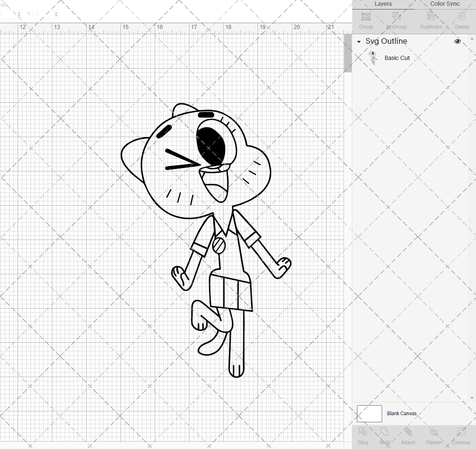Click the Blank Canvas label
Viewport: 476px width, 449px height.
point(402,413)
